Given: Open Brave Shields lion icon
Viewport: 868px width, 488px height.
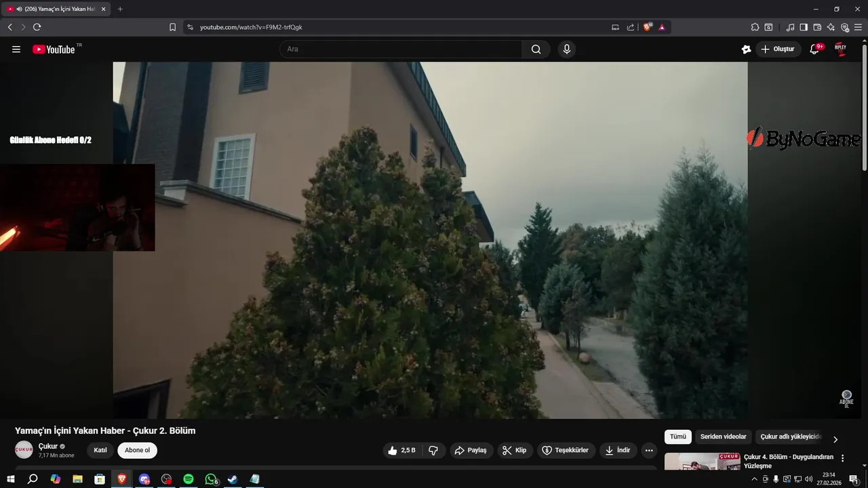Looking at the screenshot, I should [x=648, y=27].
